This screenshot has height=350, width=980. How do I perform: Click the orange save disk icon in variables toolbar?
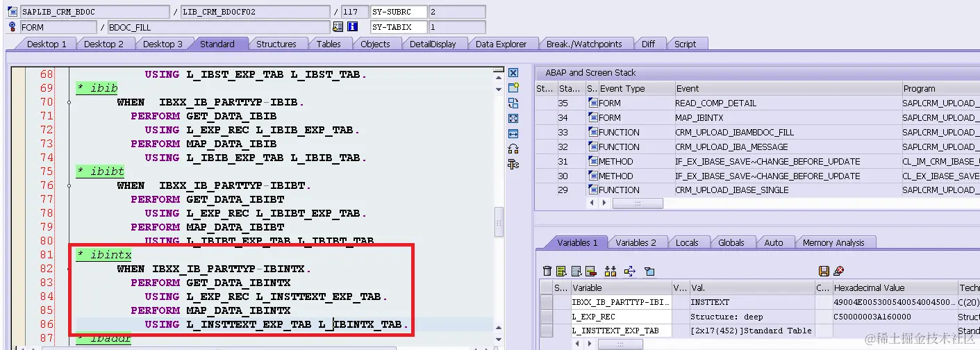pyautogui.click(x=824, y=271)
